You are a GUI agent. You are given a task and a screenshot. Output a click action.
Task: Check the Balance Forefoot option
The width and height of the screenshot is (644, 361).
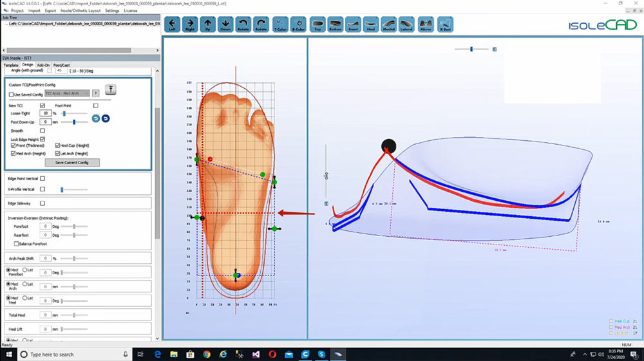pyautogui.click(x=17, y=244)
